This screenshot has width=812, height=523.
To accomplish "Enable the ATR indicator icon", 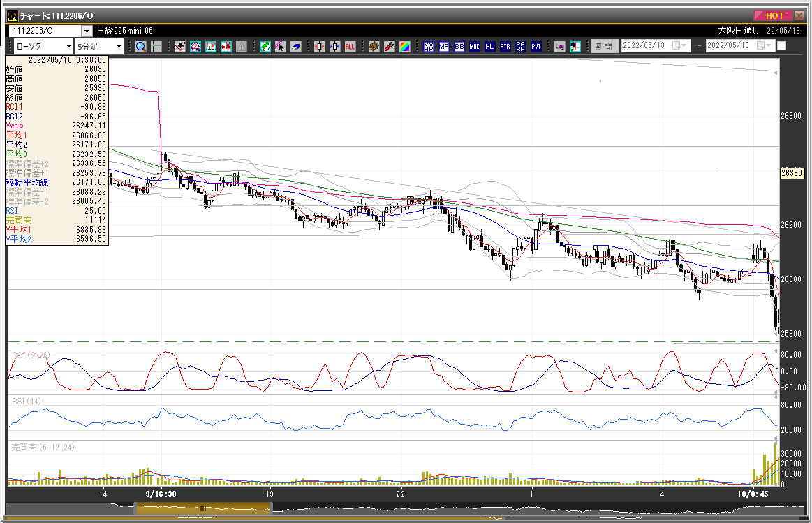I will point(505,47).
